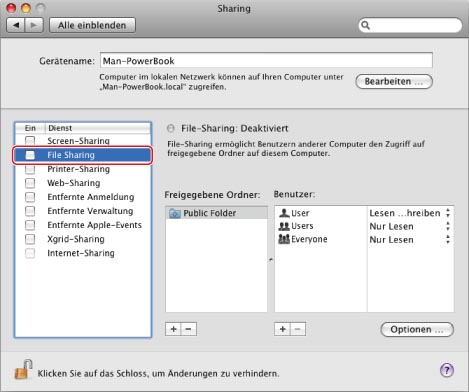Click the forward arrow toolbar button
Image resolution: width=469 pixels, height=392 pixels.
point(34,25)
